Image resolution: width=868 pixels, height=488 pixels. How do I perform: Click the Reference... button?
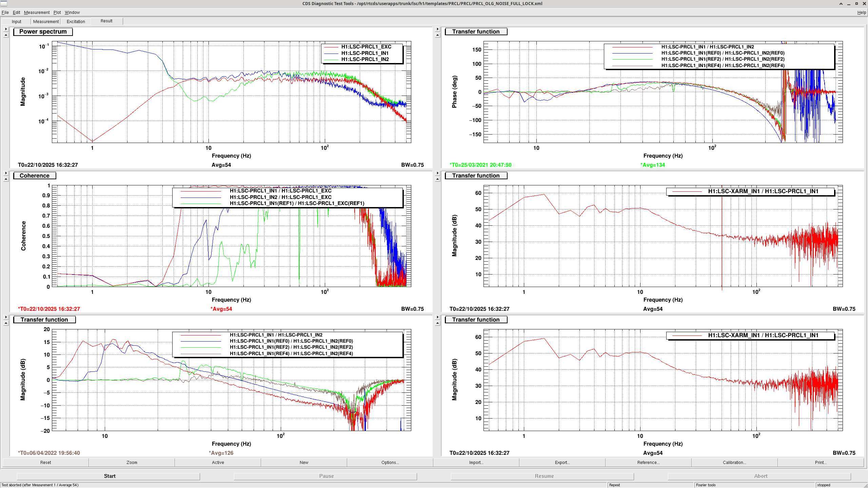click(648, 463)
